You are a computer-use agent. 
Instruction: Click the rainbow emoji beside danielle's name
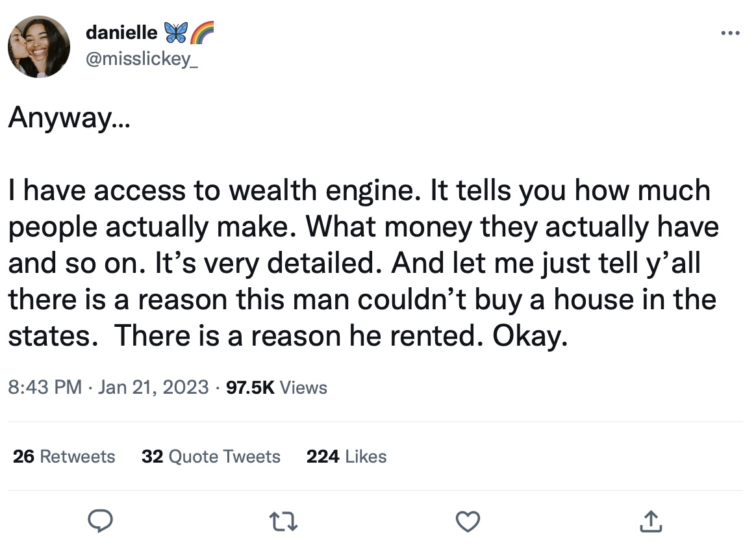click(201, 31)
